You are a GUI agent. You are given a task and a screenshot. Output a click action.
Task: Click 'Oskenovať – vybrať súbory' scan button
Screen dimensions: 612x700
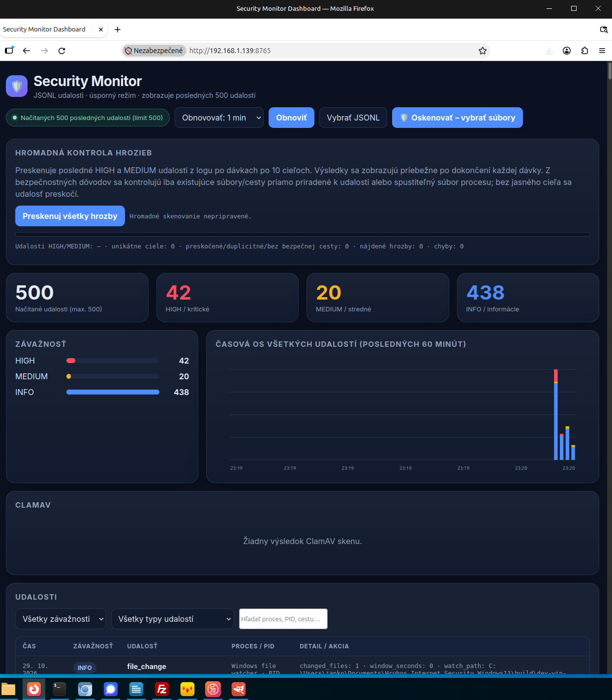click(458, 118)
